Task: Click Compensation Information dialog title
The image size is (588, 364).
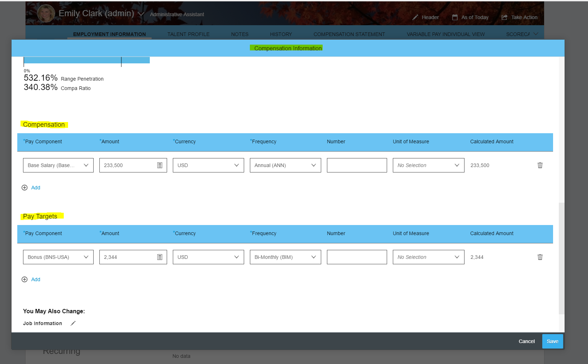Action: (288, 48)
